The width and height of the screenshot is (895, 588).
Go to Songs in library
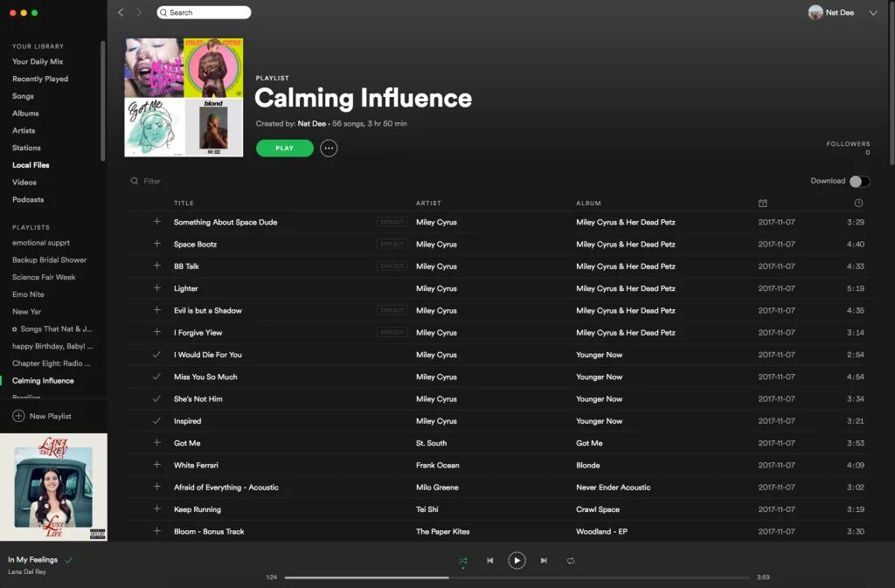(23, 96)
